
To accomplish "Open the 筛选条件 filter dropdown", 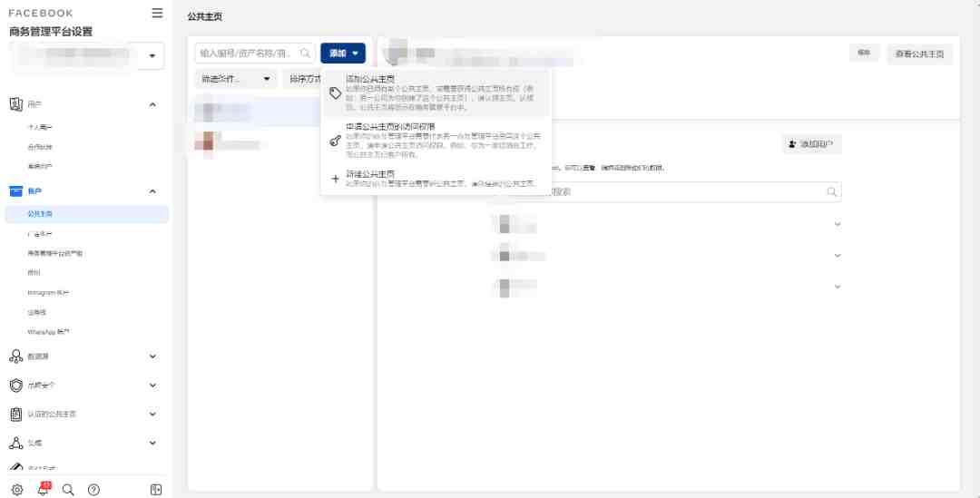I will (236, 79).
